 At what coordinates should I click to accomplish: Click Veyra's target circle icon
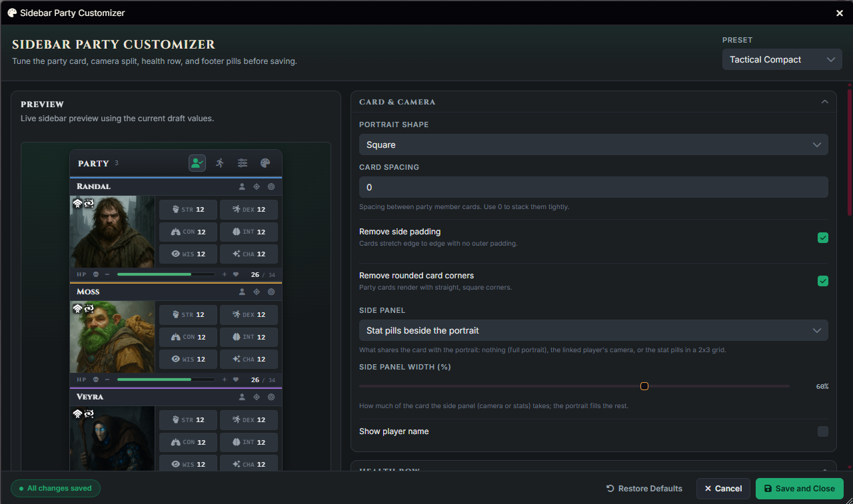tap(271, 397)
